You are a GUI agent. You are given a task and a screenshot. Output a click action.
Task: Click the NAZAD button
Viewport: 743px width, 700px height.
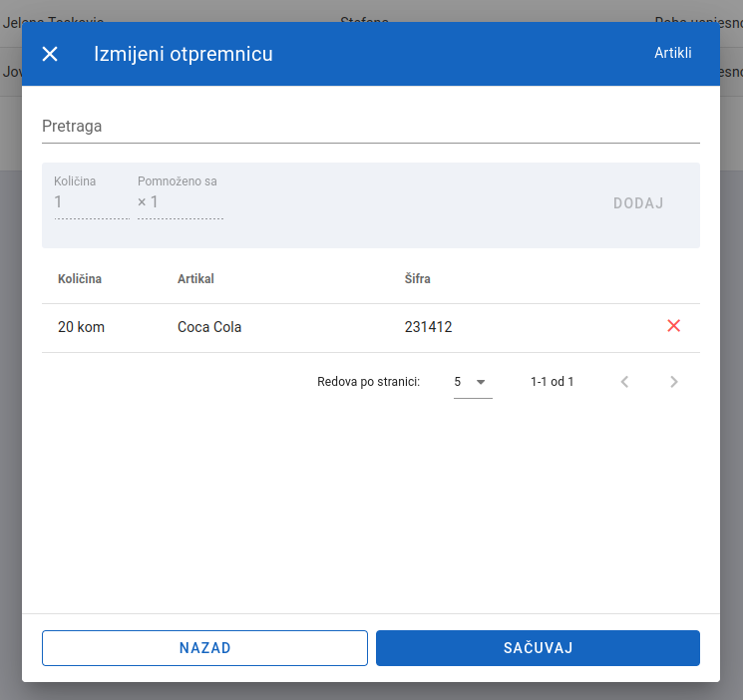click(204, 648)
